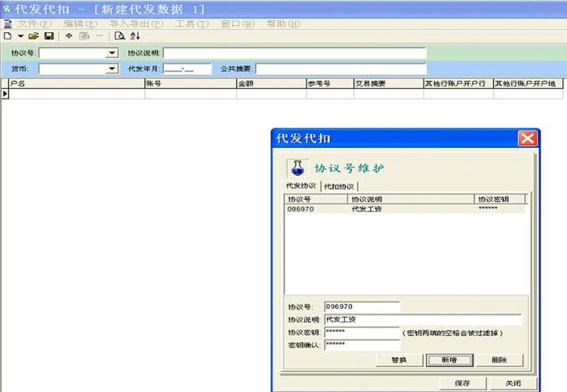Click the New document toolbar icon
This screenshot has width=567, height=392.
(8, 36)
